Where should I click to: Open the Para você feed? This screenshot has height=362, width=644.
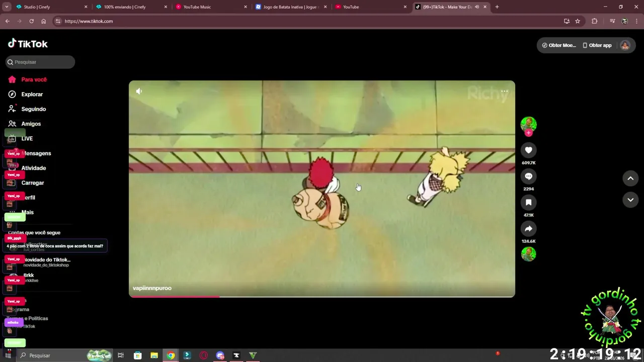click(28, 79)
